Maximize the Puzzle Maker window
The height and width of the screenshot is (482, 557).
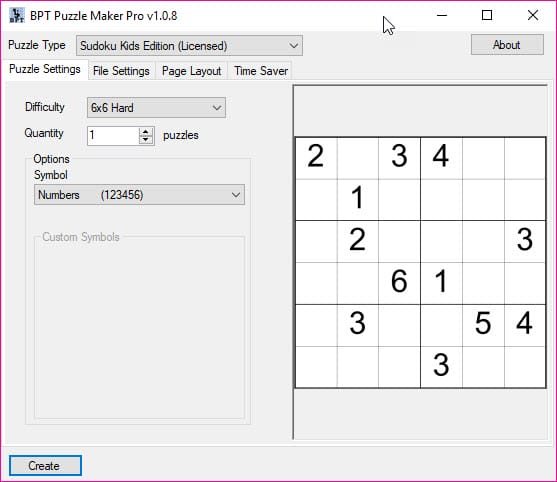click(x=487, y=15)
